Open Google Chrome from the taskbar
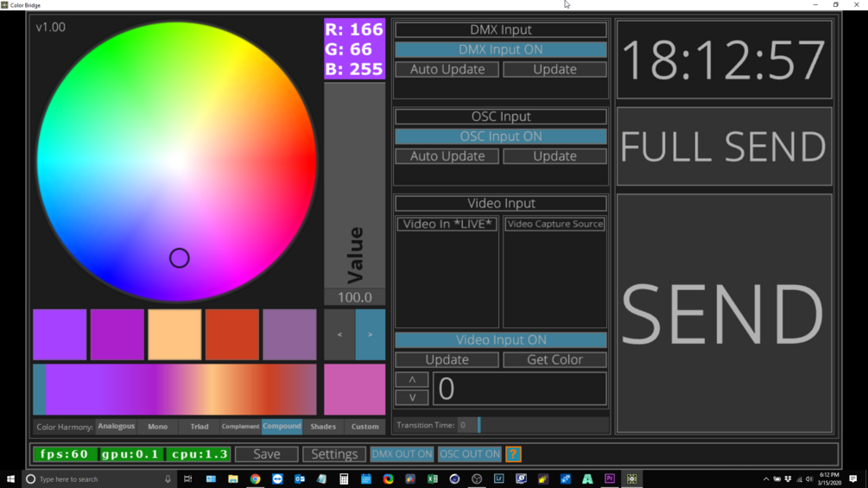 pyautogui.click(x=255, y=479)
